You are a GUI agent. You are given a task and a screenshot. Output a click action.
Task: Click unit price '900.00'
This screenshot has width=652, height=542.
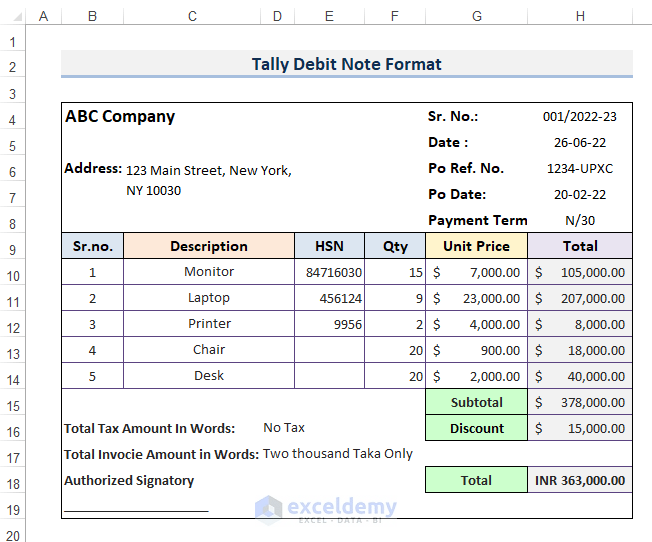pos(500,350)
